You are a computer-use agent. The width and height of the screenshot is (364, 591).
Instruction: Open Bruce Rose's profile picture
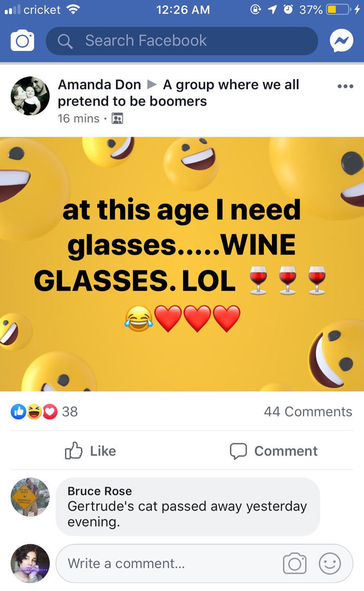[x=30, y=497]
